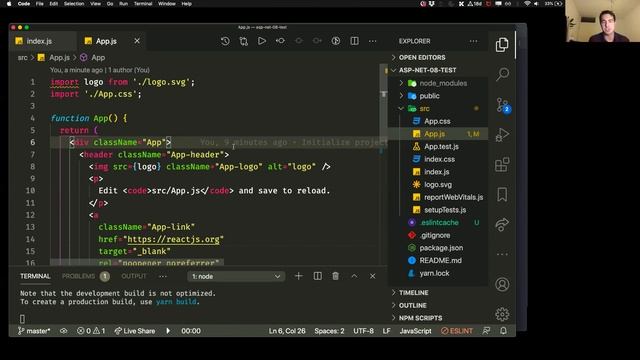Image resolution: width=640 pixels, height=360 pixels.
Task: Click Spaces: 2 indentation setting
Action: coord(329,331)
